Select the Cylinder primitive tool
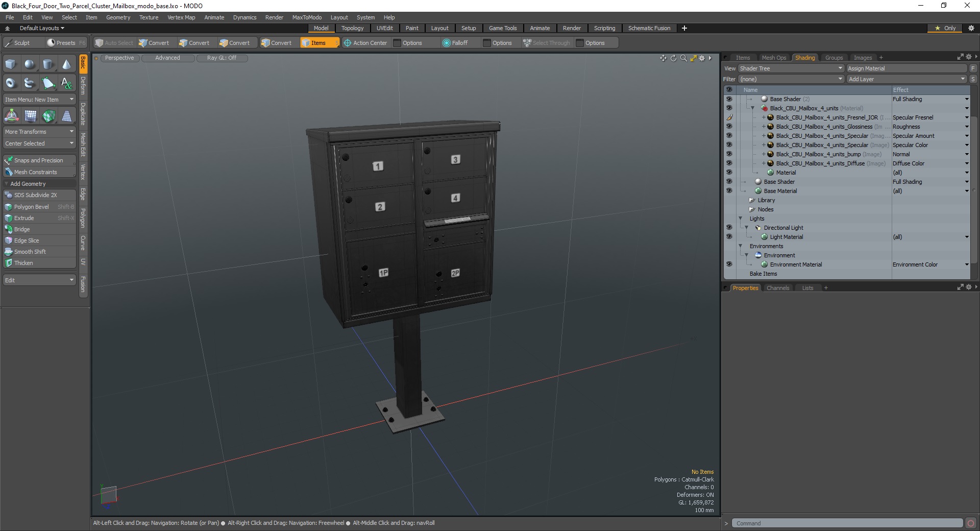The image size is (980, 531). (48, 64)
